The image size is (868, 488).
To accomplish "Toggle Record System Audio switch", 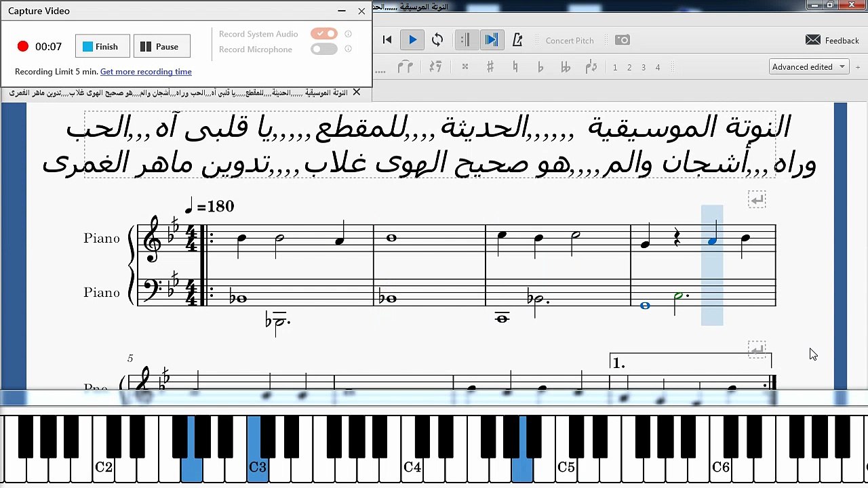I will click(324, 33).
